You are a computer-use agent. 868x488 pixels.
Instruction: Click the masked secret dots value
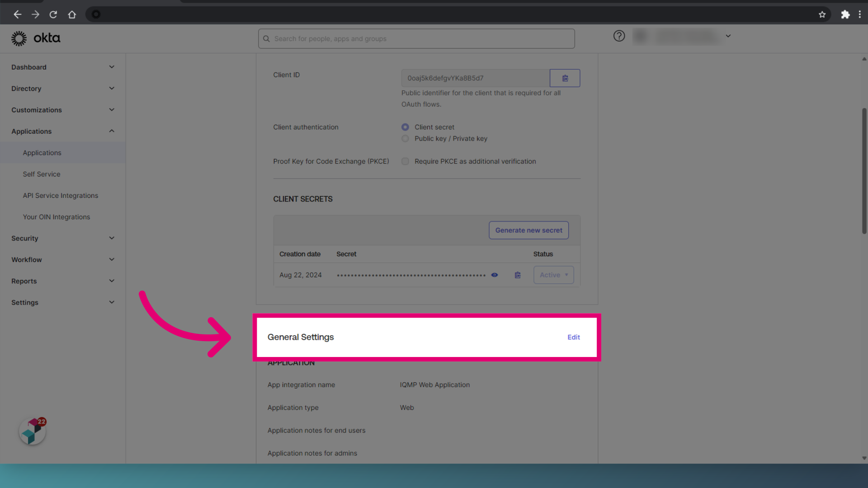pos(411,275)
